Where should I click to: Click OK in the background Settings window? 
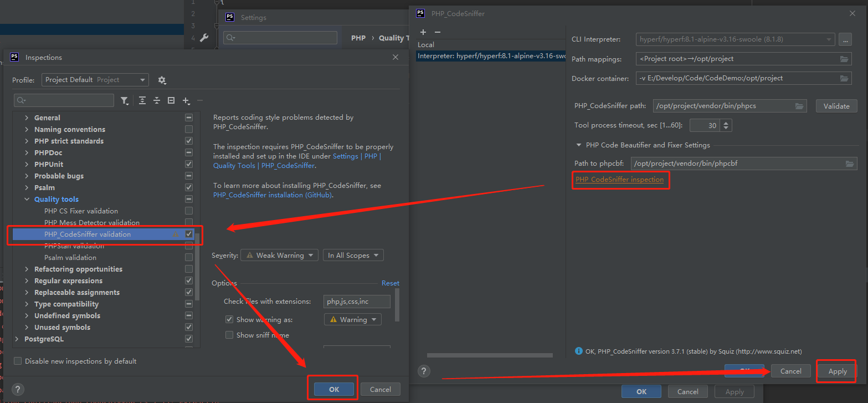[x=641, y=391]
